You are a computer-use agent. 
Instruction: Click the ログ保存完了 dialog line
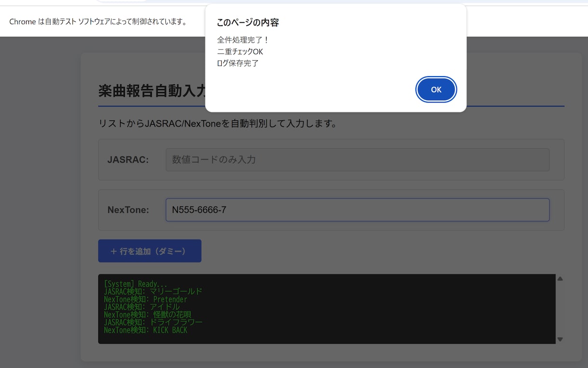tap(238, 63)
